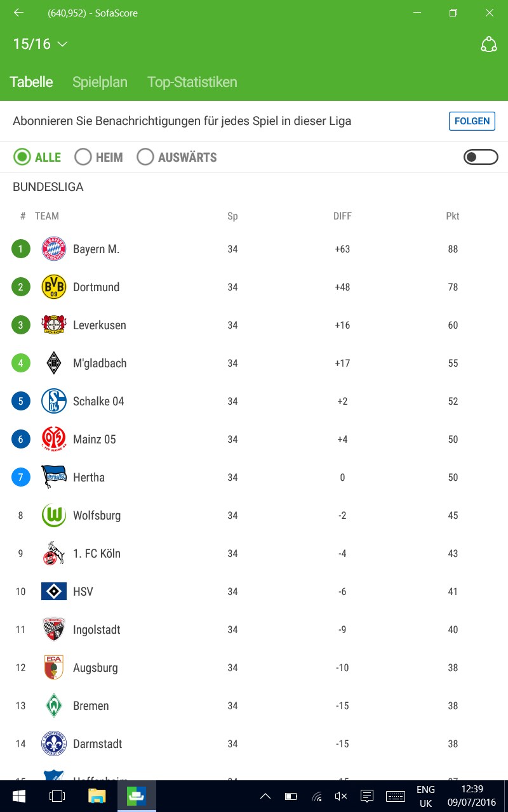Open the Schalke 04 team crest
Screen dimensions: 508x812
pos(54,402)
